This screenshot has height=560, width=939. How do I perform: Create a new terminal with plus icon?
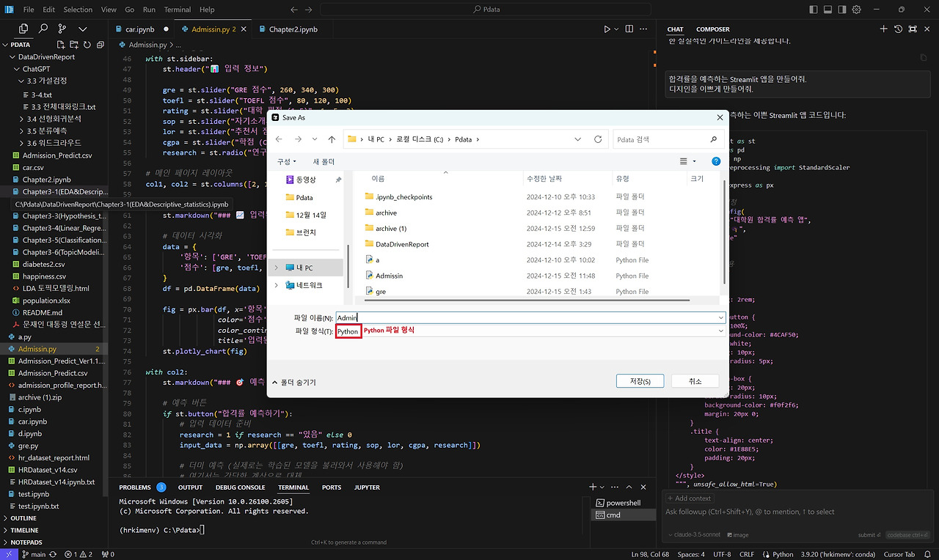click(x=593, y=487)
